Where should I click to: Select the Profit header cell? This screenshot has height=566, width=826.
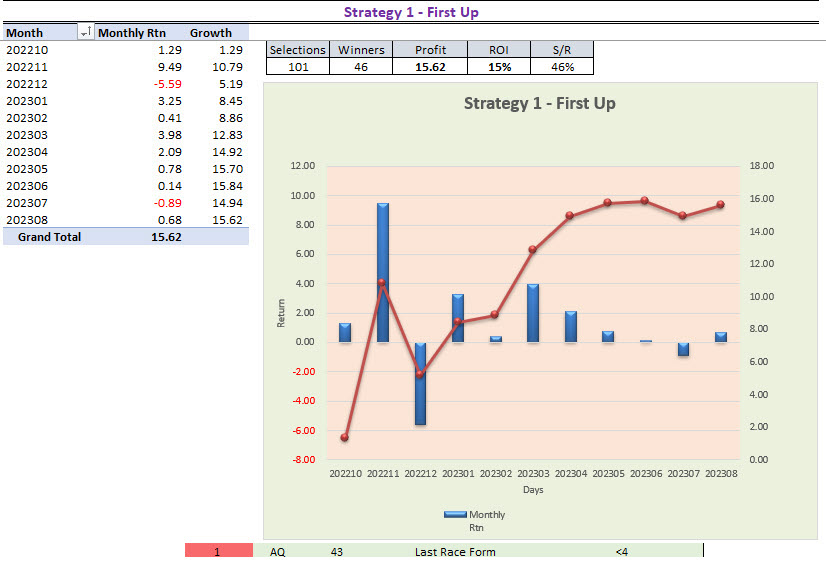click(x=432, y=50)
